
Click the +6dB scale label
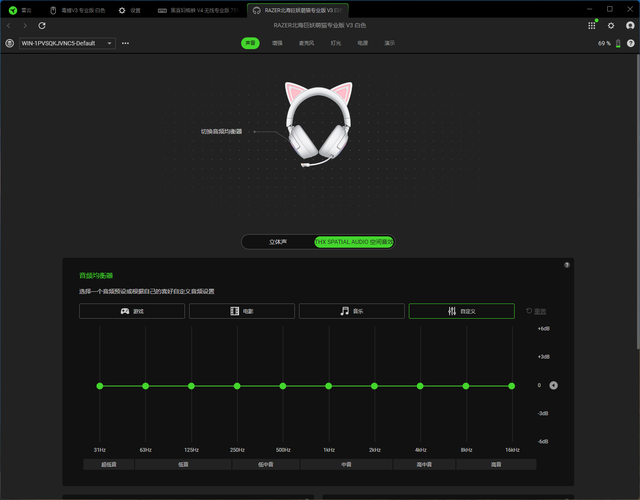(x=544, y=329)
